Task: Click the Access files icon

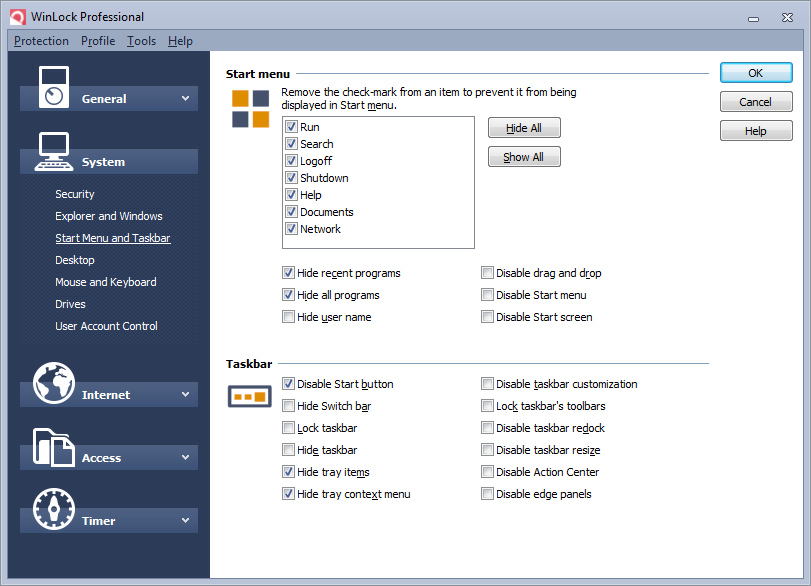Action: 54,446
